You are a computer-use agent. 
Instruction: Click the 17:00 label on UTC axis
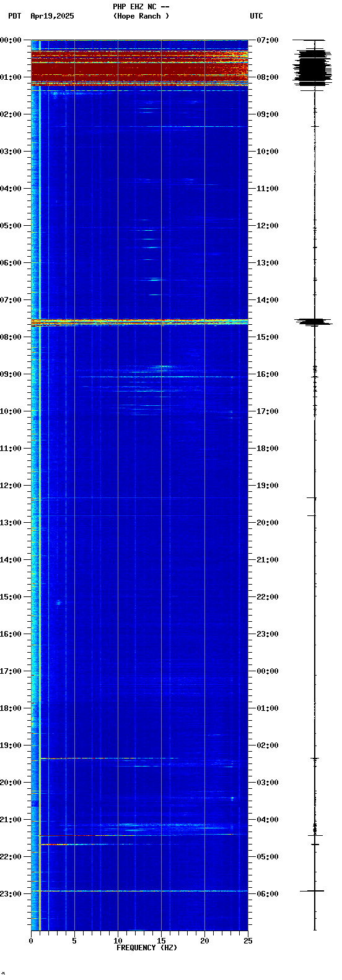[x=268, y=411]
